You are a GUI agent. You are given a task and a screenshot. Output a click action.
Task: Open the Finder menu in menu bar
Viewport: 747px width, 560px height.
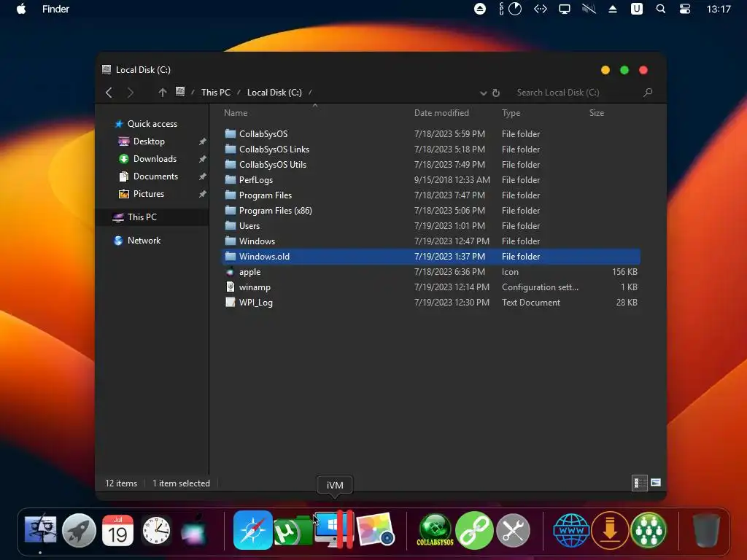click(55, 9)
